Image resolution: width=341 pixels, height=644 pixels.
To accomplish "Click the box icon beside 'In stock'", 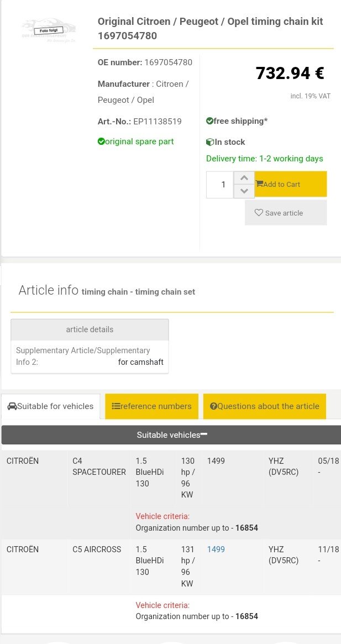I will 210,142.
